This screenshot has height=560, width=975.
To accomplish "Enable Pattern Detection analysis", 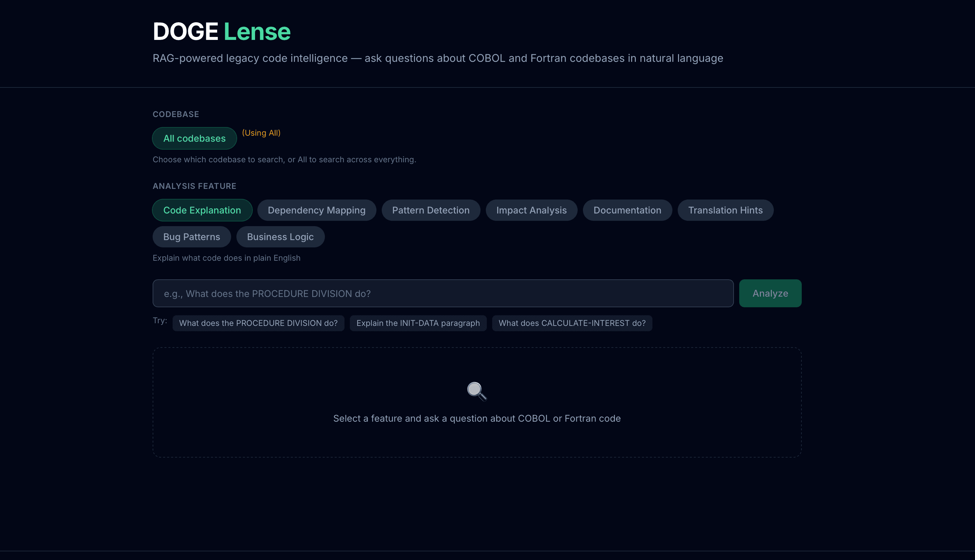I will [431, 210].
